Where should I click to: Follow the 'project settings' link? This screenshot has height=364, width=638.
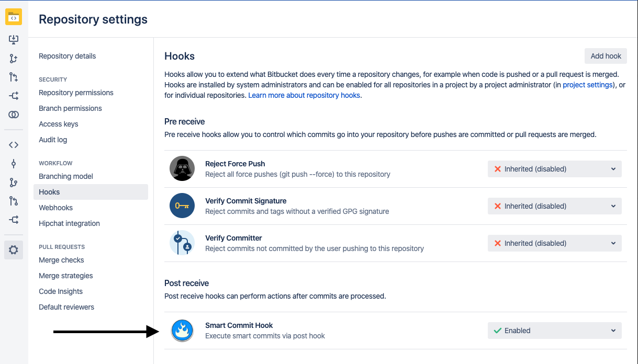coord(587,85)
